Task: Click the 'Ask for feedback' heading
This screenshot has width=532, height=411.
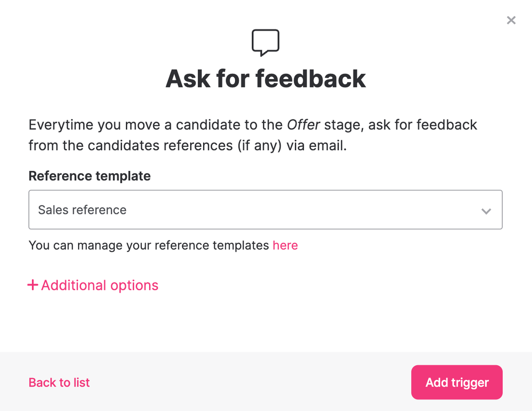Action: [x=266, y=79]
